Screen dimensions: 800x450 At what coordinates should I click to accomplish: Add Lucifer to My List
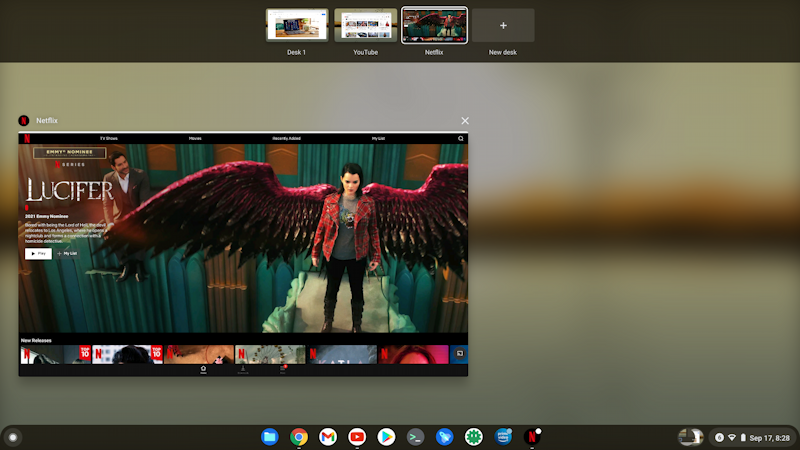[x=67, y=254]
